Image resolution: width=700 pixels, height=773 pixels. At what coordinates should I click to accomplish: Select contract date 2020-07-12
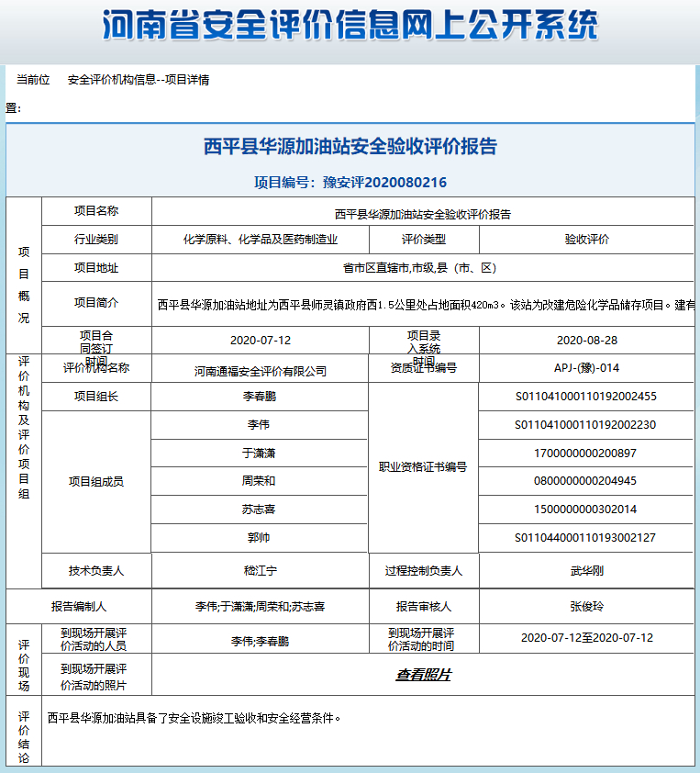(x=261, y=341)
